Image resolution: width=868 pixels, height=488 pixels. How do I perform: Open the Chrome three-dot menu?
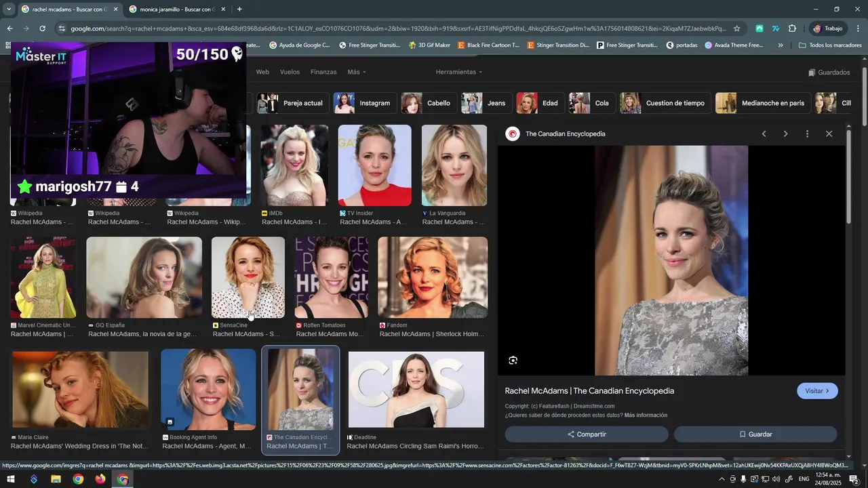click(858, 28)
